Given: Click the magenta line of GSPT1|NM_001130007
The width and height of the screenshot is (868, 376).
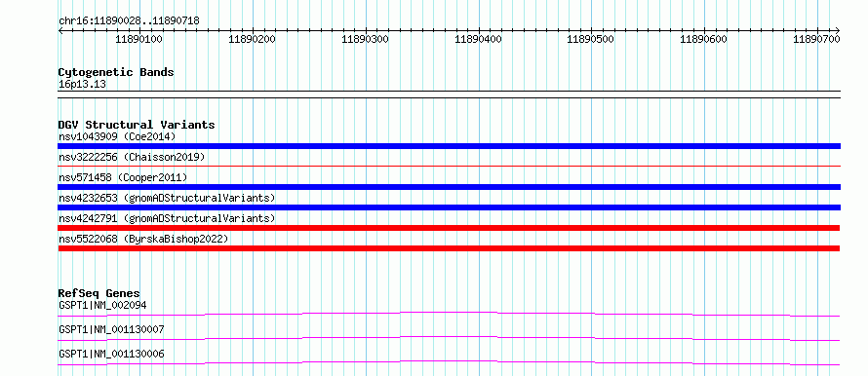Looking at the screenshot, I should [449, 338].
